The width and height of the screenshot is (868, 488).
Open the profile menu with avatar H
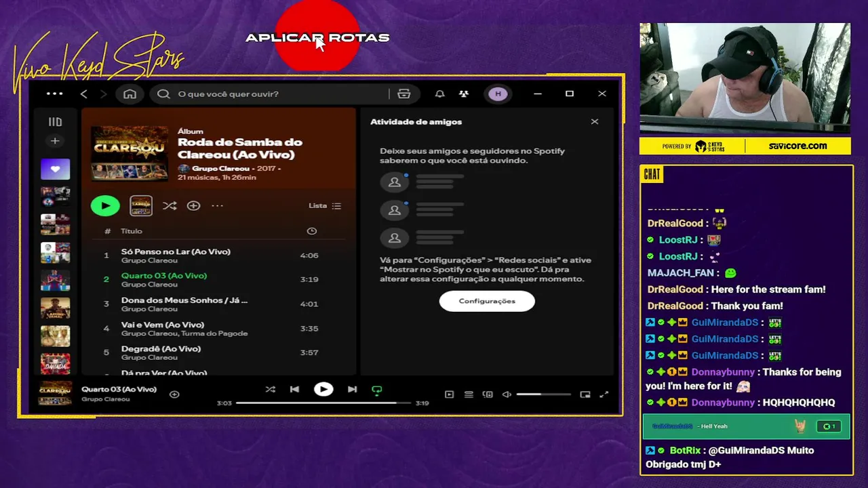498,94
